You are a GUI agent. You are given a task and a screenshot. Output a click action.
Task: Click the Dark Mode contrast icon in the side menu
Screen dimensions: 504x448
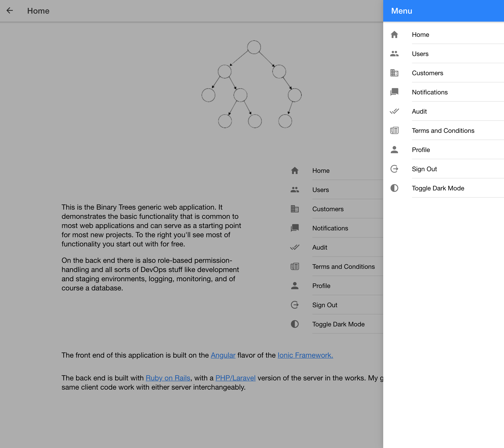[394, 188]
